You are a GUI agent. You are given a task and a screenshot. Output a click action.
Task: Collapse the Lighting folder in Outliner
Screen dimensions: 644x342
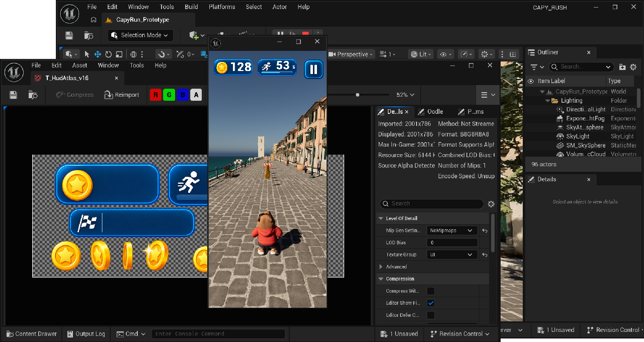pyautogui.click(x=548, y=101)
